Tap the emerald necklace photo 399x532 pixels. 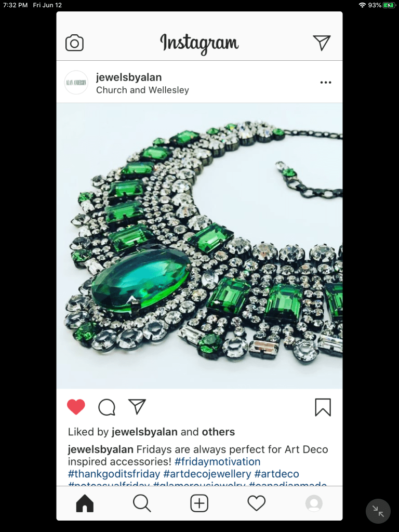point(199,246)
